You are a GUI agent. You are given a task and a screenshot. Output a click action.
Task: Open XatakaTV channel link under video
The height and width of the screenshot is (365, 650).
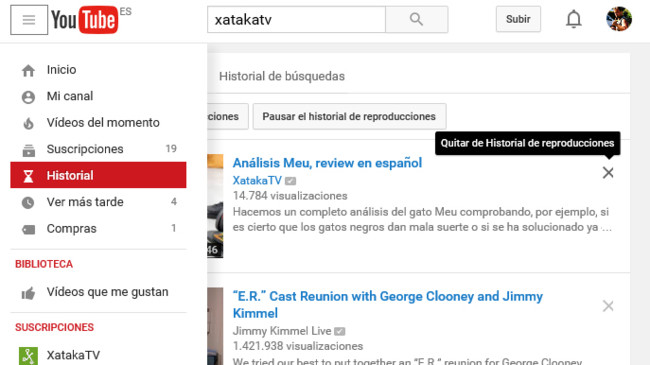[257, 180]
